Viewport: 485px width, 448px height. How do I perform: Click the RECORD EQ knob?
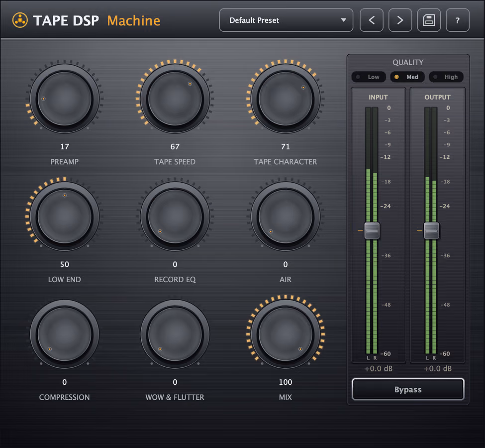(x=175, y=217)
